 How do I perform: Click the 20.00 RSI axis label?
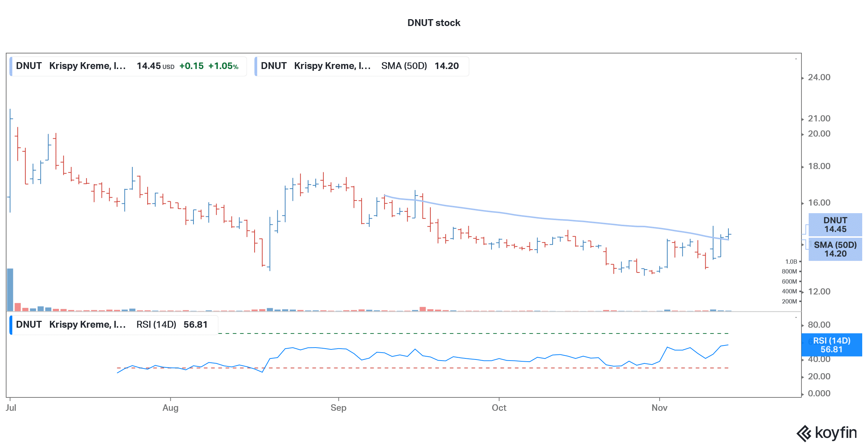pyautogui.click(x=819, y=376)
